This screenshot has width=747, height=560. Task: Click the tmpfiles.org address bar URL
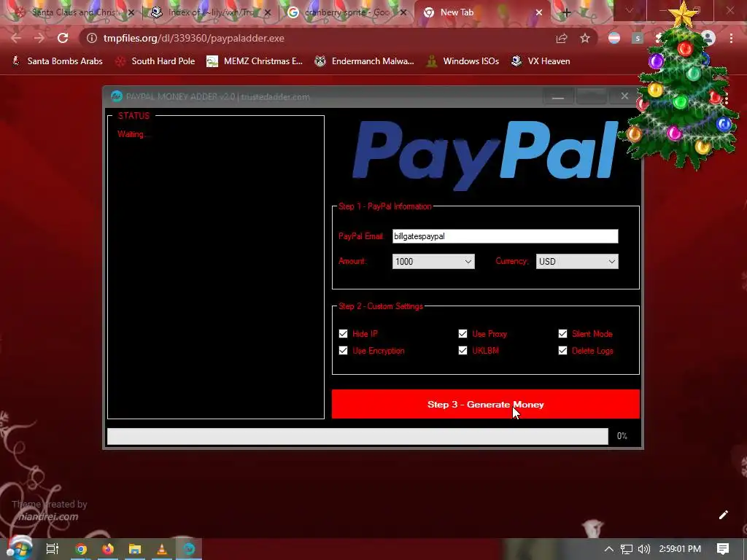194,38
